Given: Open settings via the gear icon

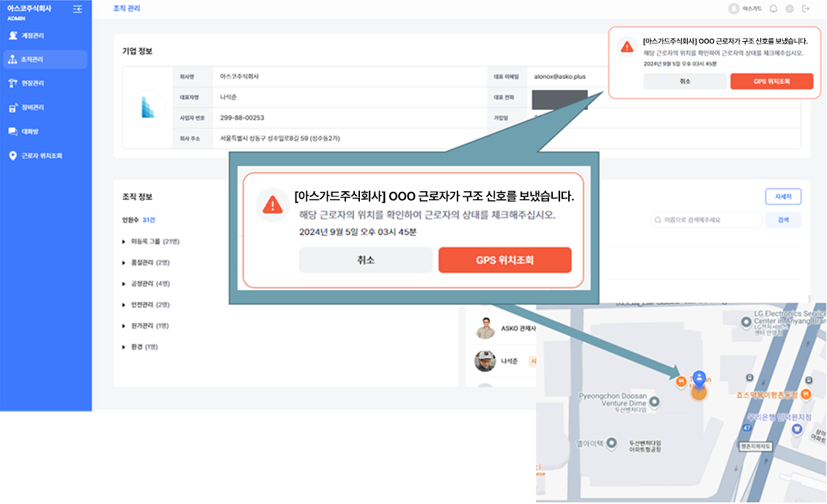Looking at the screenshot, I should click(x=790, y=9).
